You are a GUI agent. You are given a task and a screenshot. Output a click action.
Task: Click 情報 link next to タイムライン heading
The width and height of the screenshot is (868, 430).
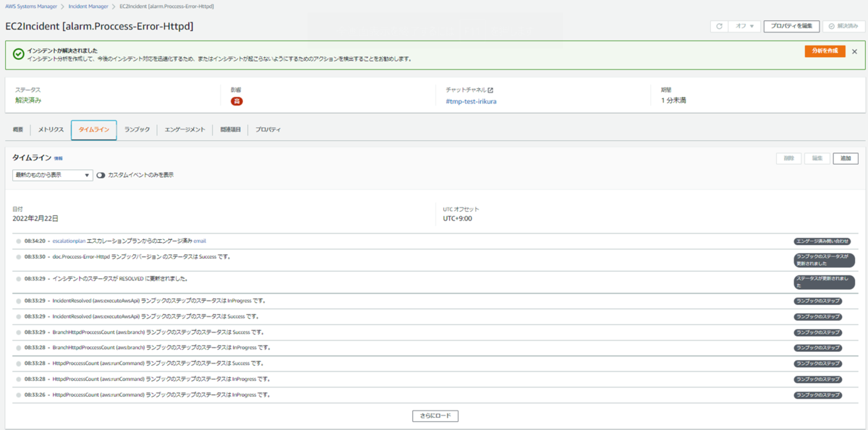tap(59, 158)
